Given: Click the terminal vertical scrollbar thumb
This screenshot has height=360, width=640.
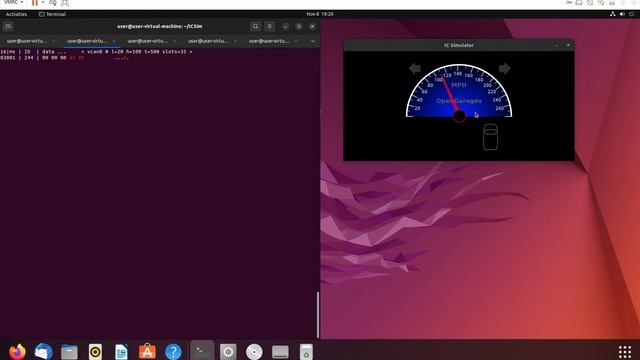Looking at the screenshot, I should tap(318, 315).
